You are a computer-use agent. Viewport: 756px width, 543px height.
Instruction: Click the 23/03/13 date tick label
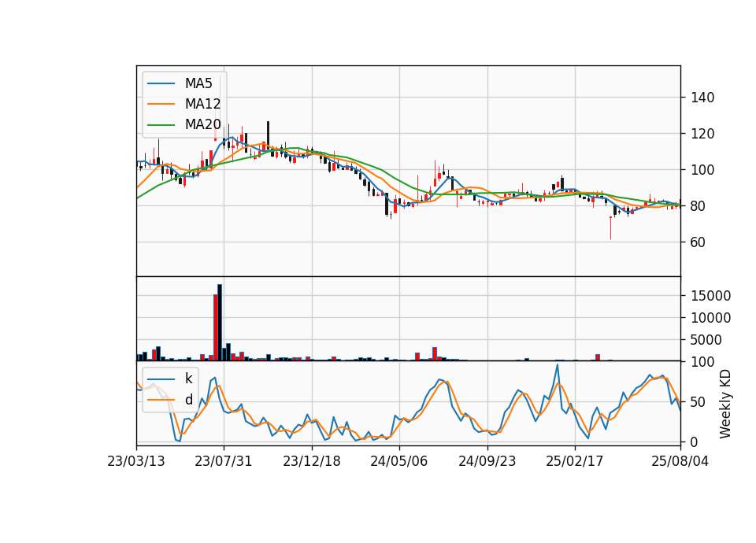(136, 461)
